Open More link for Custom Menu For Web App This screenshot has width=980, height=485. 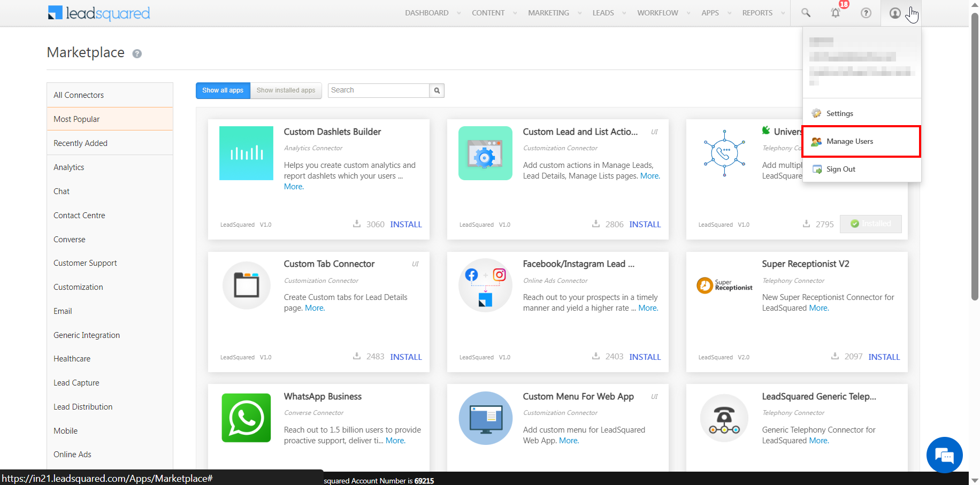[x=569, y=441]
